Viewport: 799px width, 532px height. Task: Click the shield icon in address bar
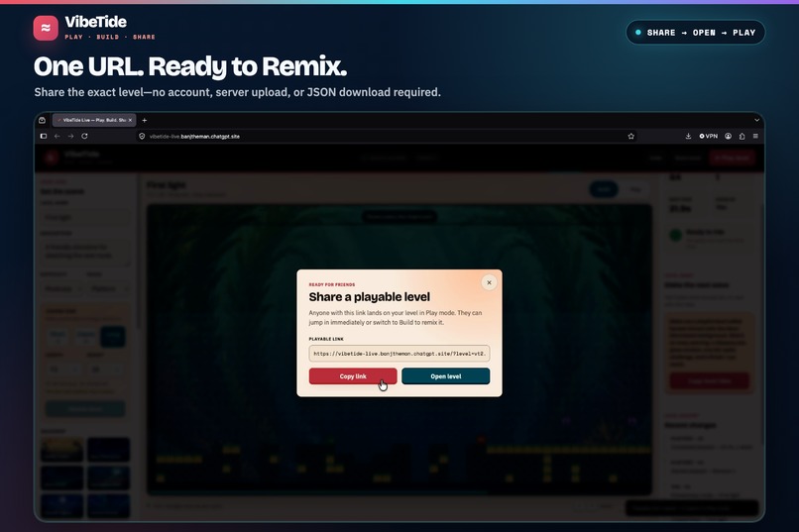pyautogui.click(x=142, y=136)
